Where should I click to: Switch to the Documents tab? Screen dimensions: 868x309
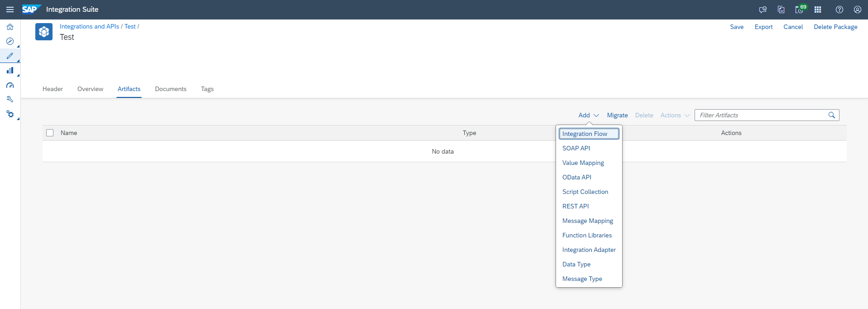pos(171,89)
